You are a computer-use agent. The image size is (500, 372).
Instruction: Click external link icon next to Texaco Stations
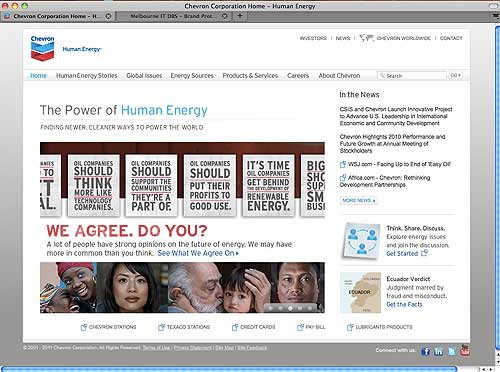coord(161,327)
